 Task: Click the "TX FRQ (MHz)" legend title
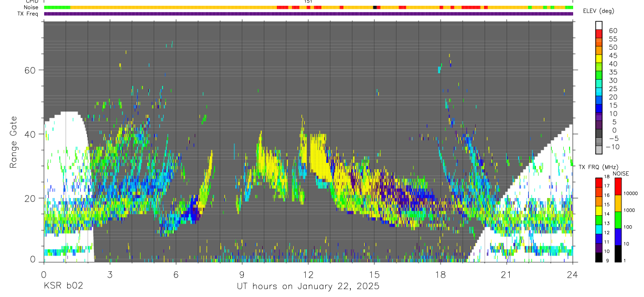click(x=598, y=167)
